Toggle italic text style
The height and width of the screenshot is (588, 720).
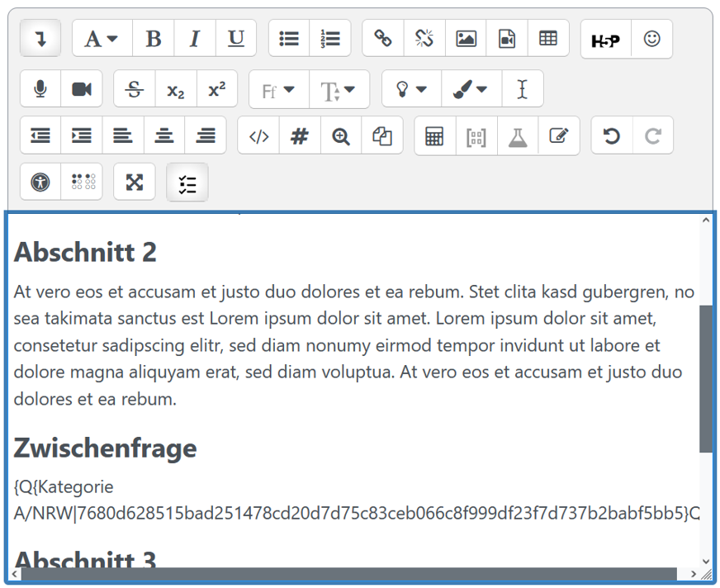tap(195, 39)
